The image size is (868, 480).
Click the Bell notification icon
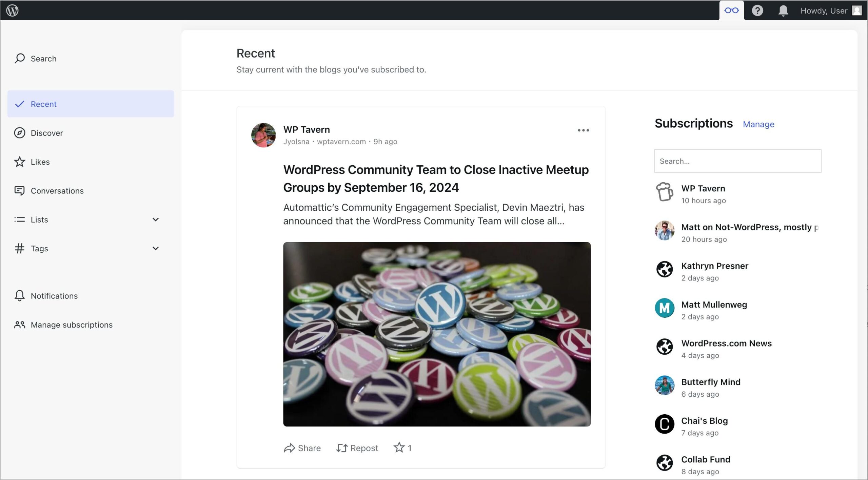pyautogui.click(x=782, y=10)
